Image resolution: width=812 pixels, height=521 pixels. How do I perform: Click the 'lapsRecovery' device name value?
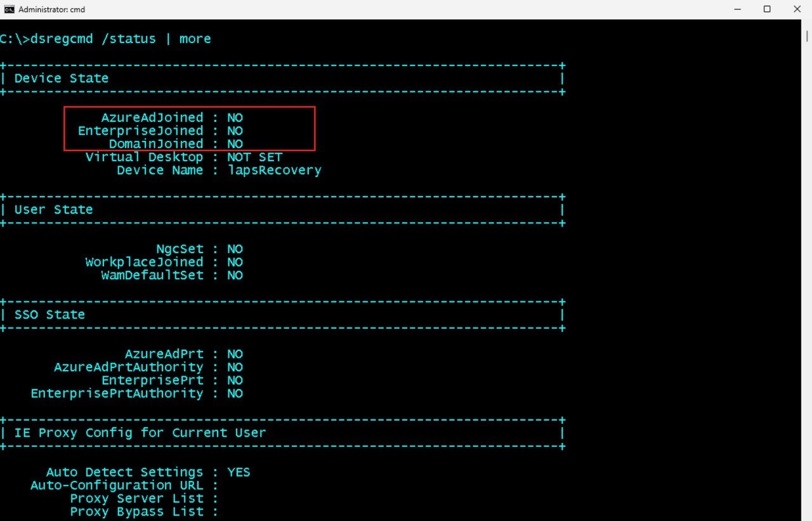tap(274, 170)
